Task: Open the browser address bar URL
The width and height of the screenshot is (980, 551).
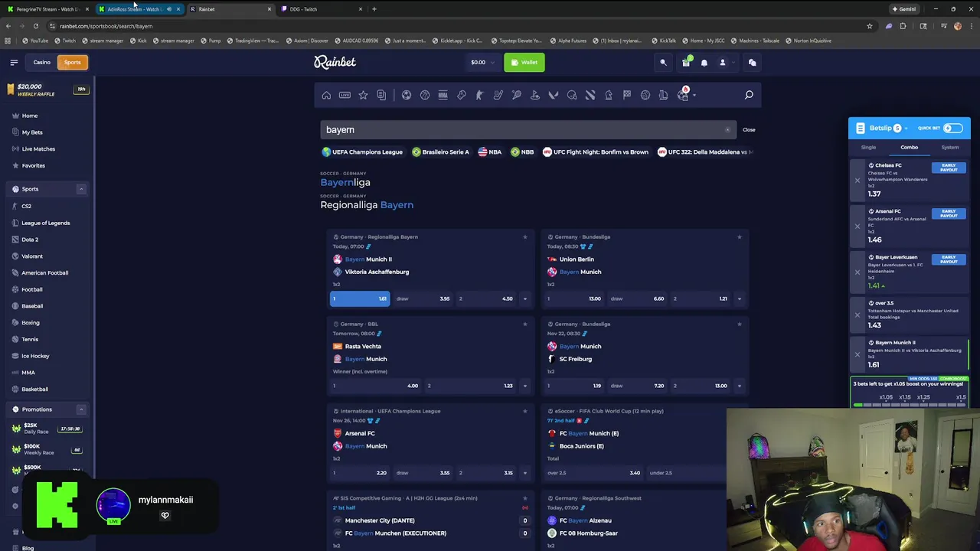Action: coord(106,26)
